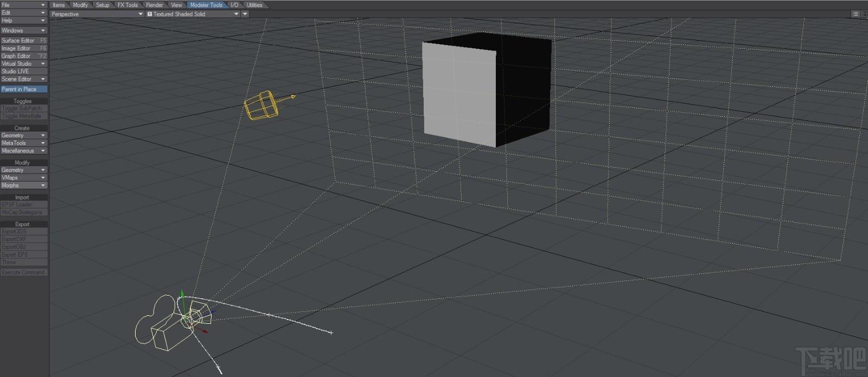
Task: Click the ExportOBJ button
Action: pos(24,247)
